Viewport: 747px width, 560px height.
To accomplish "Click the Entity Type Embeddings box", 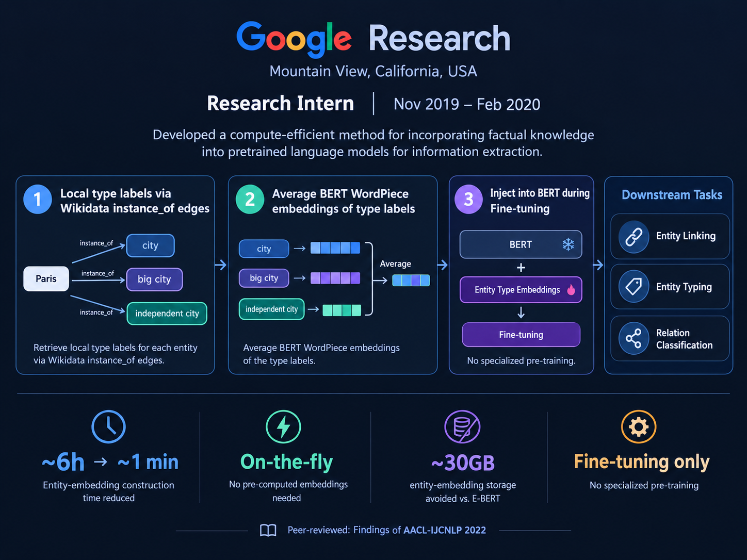I will coord(521,290).
